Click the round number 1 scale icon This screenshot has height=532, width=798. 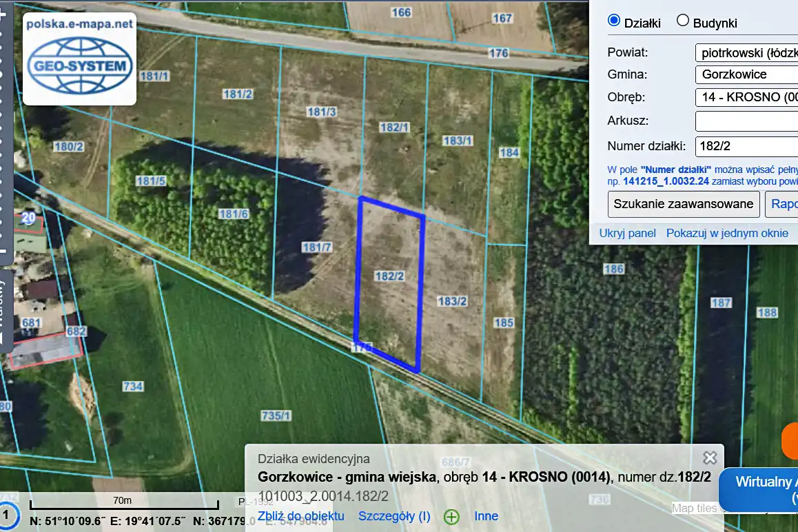8,515
